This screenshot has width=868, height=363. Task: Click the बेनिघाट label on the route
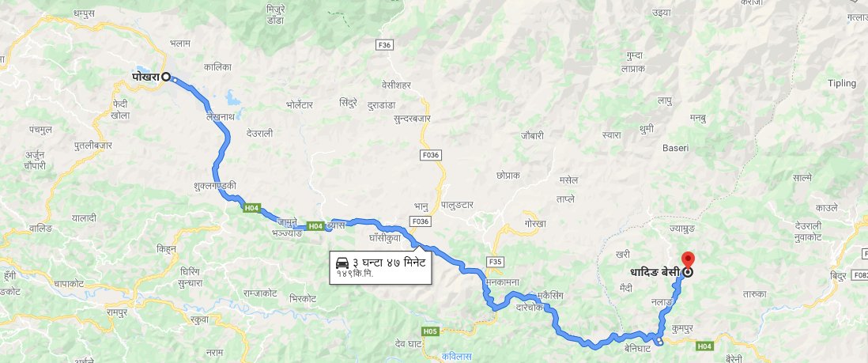[637, 349]
